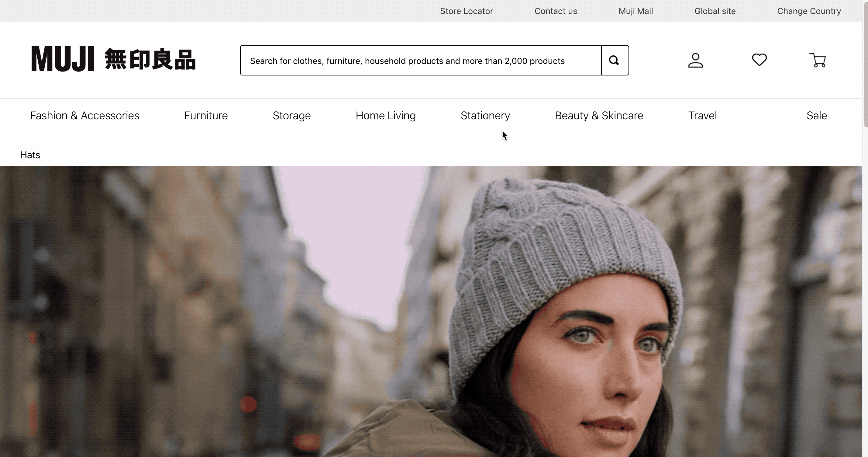Click the search magnifier icon button
The image size is (868, 457).
pyautogui.click(x=615, y=60)
